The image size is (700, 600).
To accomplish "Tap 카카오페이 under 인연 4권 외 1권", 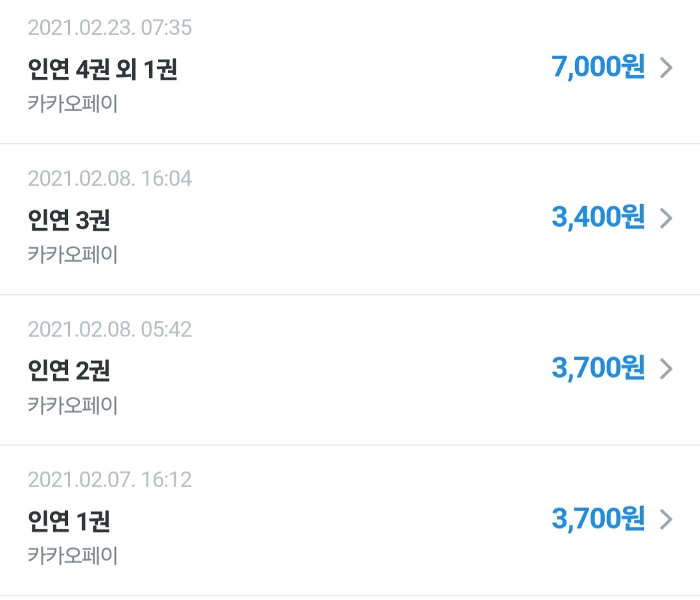I will click(73, 104).
